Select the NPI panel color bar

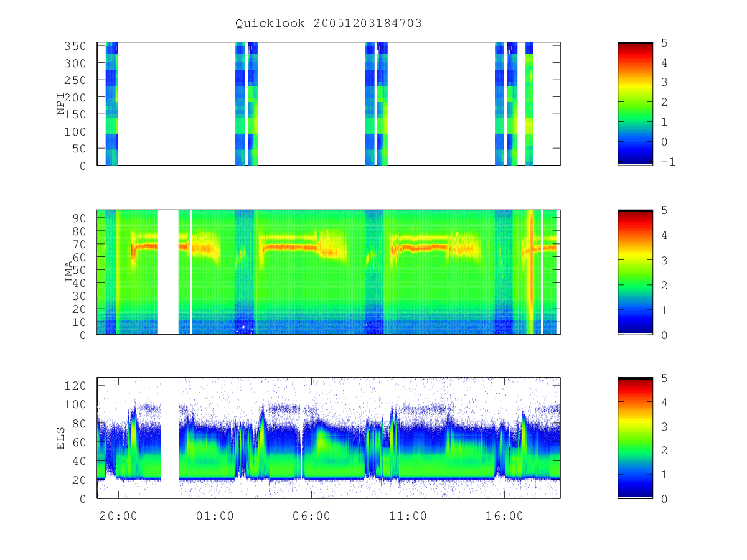[635, 103]
